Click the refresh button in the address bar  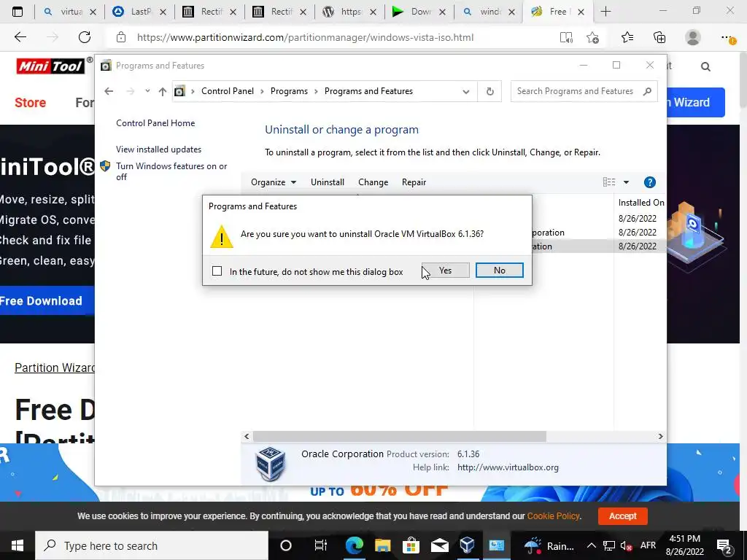(x=489, y=91)
